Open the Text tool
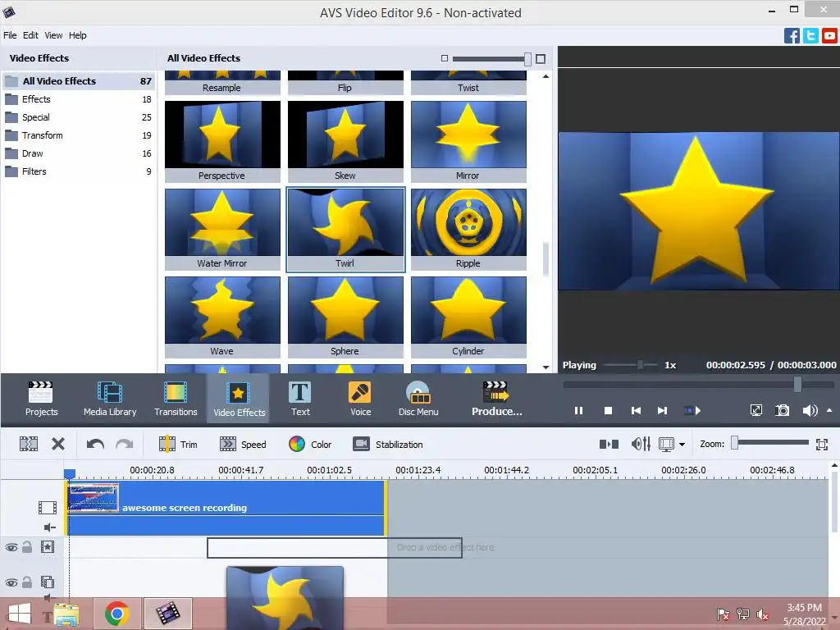This screenshot has width=840, height=630. pos(300,399)
